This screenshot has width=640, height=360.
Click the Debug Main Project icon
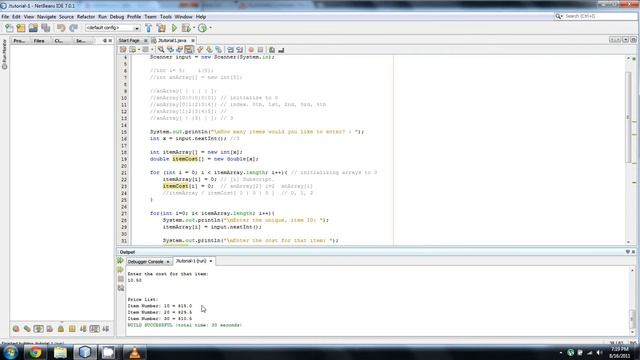(x=186, y=28)
